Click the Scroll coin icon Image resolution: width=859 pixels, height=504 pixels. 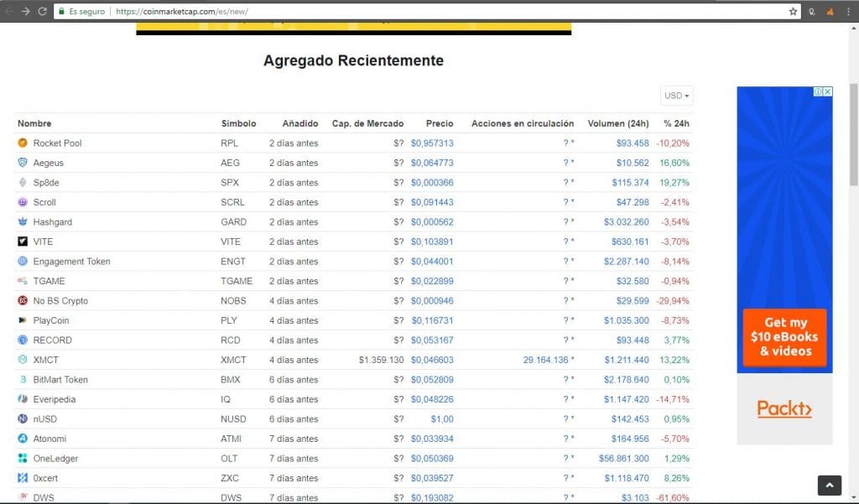pyautogui.click(x=23, y=202)
